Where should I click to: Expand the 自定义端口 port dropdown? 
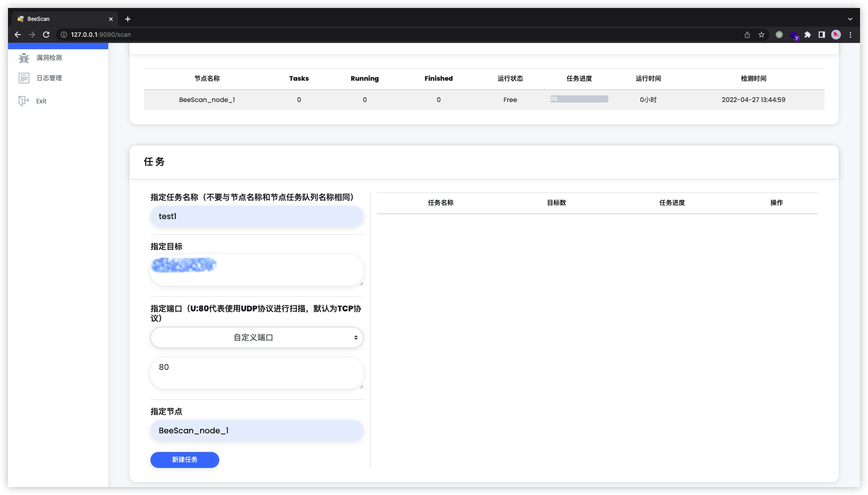(256, 338)
